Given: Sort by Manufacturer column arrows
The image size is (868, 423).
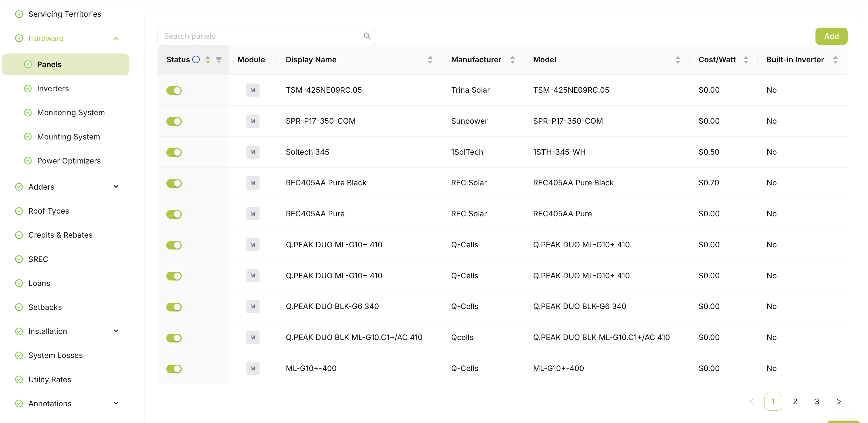Looking at the screenshot, I should [x=512, y=60].
